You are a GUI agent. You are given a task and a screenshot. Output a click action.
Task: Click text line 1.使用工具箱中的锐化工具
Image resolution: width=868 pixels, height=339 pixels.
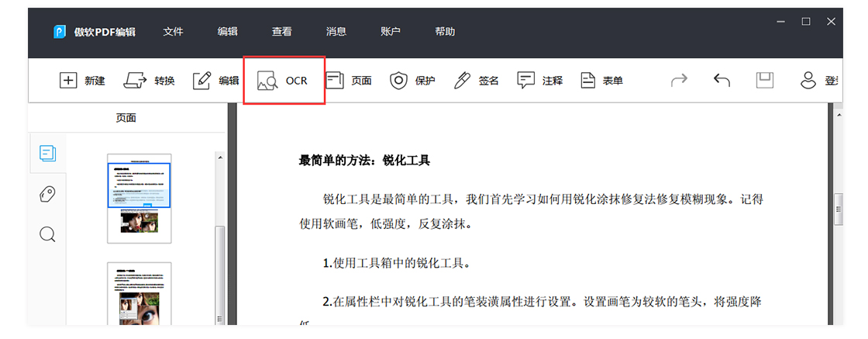(397, 262)
